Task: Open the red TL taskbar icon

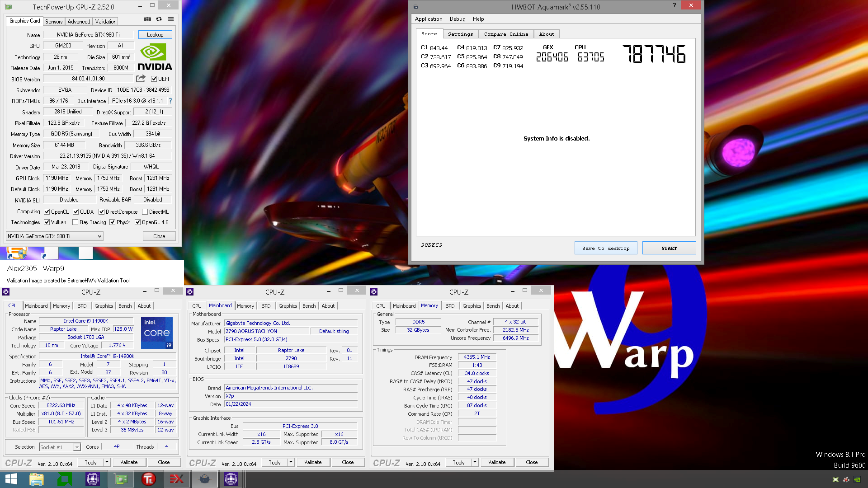Action: tap(149, 479)
